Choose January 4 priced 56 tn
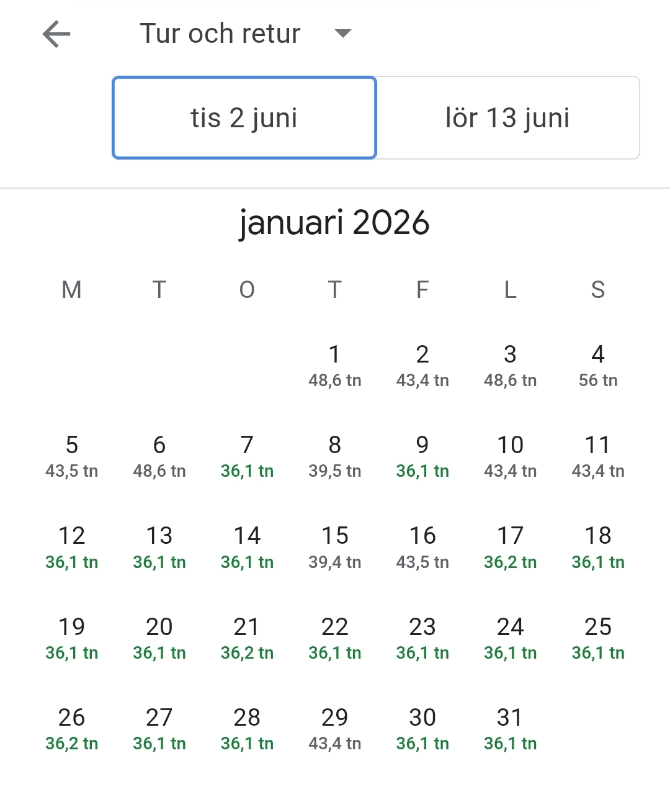The image size is (670, 812). point(598,366)
